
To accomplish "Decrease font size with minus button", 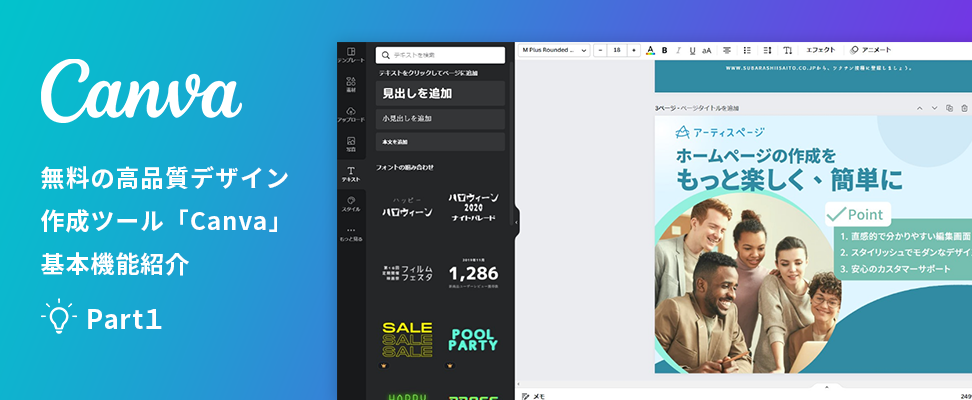I will 600,50.
